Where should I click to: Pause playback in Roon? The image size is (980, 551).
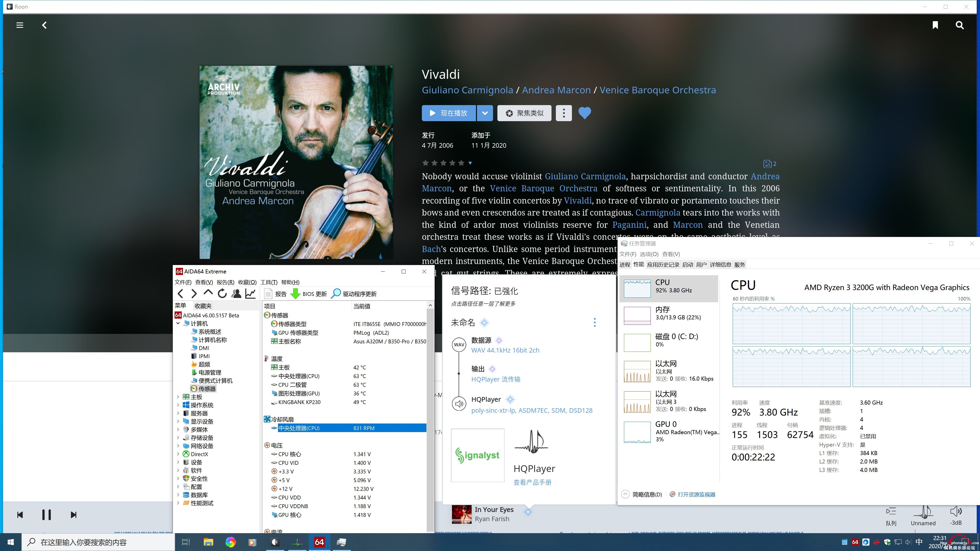pyautogui.click(x=46, y=515)
